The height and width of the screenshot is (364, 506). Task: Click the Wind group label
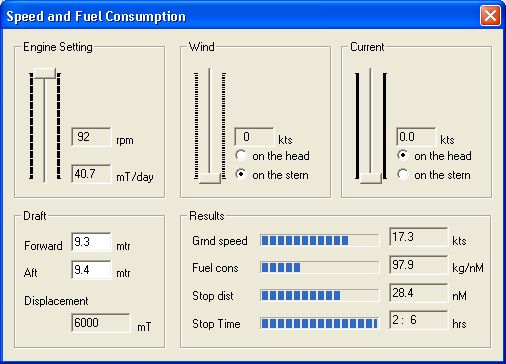tap(201, 47)
